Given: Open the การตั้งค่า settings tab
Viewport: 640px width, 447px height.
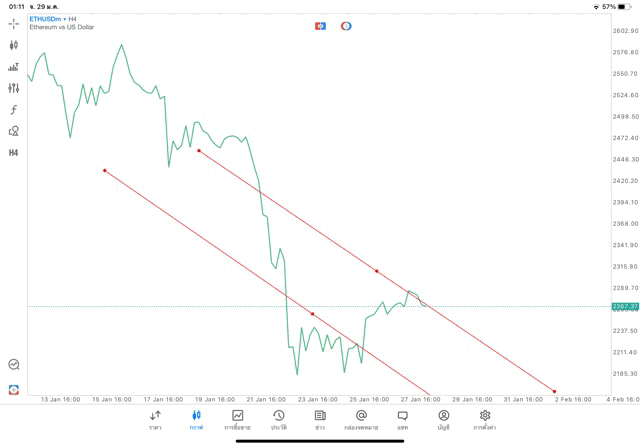Looking at the screenshot, I should tap(485, 419).
